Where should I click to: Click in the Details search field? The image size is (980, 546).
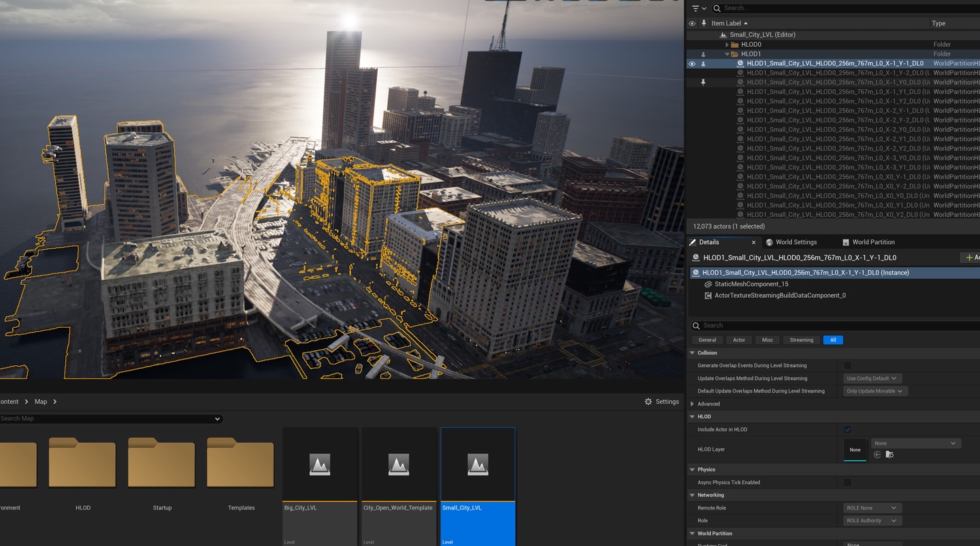836,326
